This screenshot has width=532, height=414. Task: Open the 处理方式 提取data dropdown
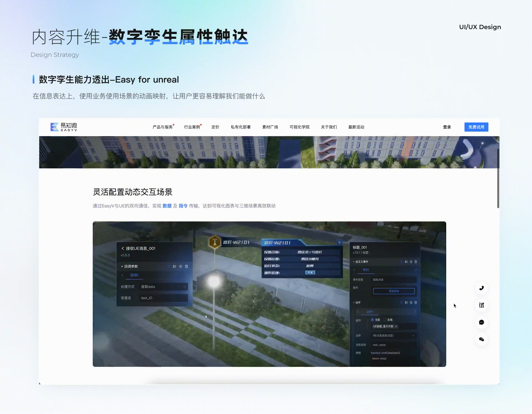coord(163,287)
